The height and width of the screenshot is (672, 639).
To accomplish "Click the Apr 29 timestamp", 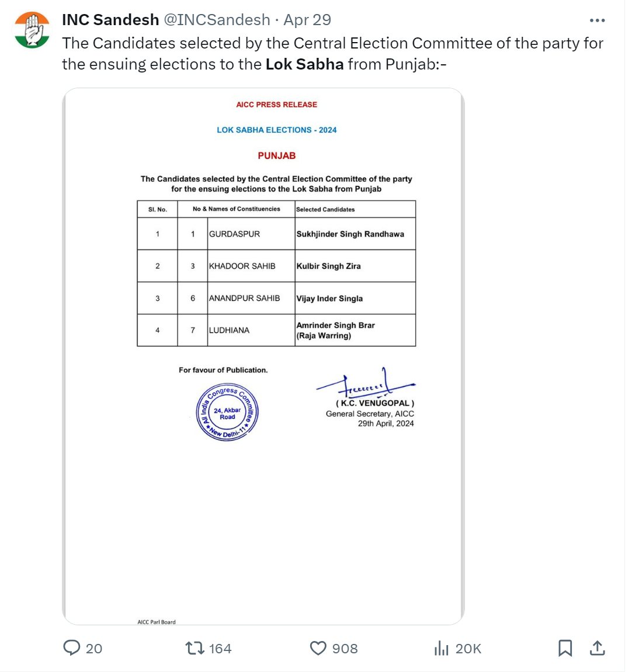I will point(307,20).
